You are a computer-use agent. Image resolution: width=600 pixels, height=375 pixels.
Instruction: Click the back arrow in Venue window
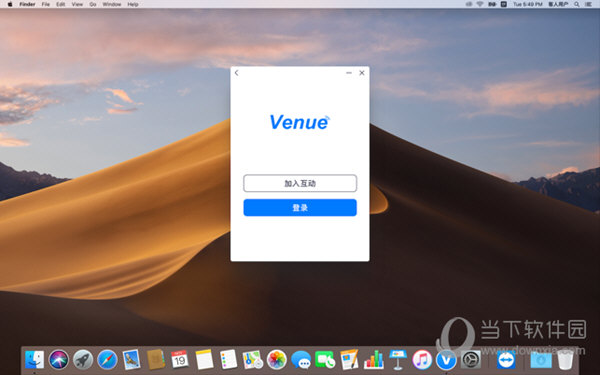[236, 73]
